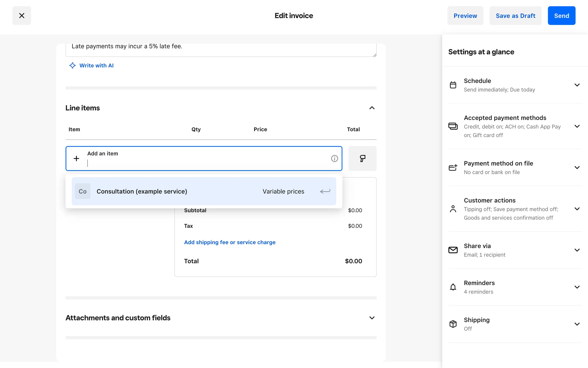Click the info icon in Add an item field

coord(334,159)
